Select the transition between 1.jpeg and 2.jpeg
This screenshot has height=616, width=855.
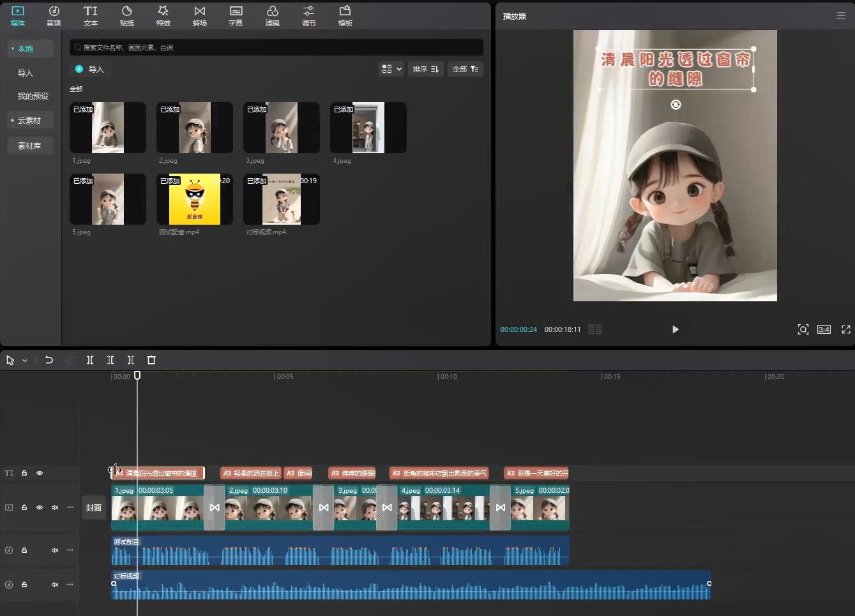[215, 507]
